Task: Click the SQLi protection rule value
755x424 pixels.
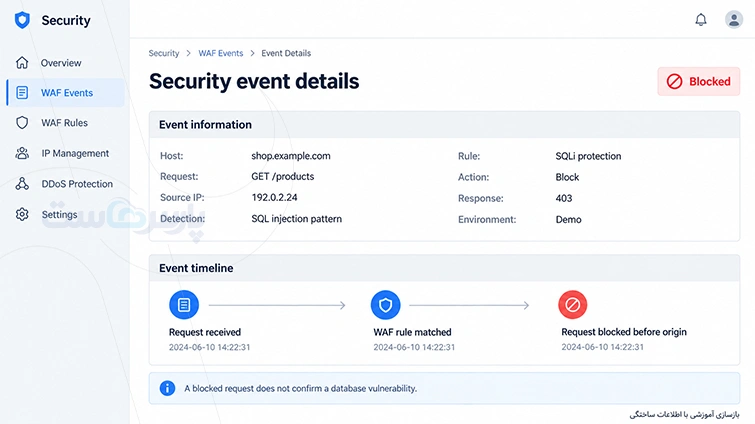Action: pyautogui.click(x=588, y=156)
